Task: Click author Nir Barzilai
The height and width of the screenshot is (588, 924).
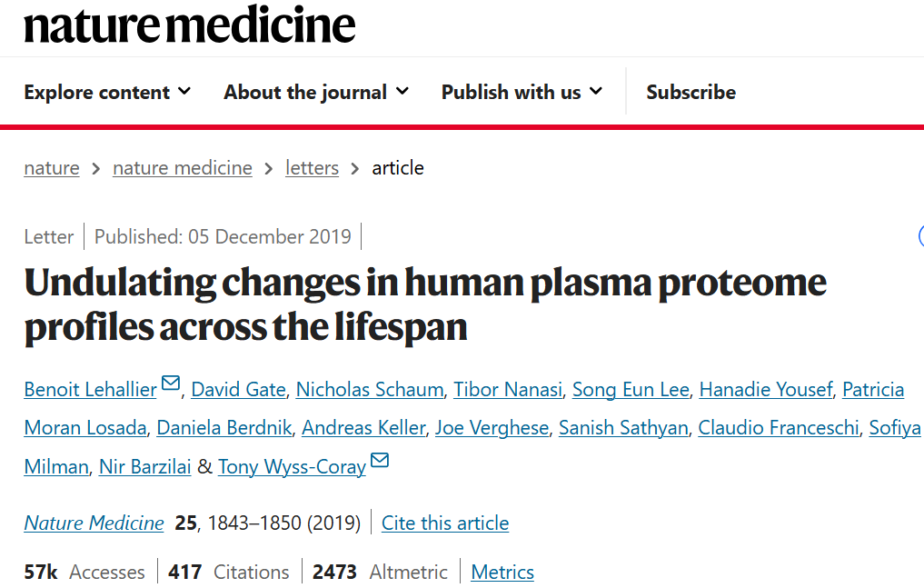Action: click(144, 467)
